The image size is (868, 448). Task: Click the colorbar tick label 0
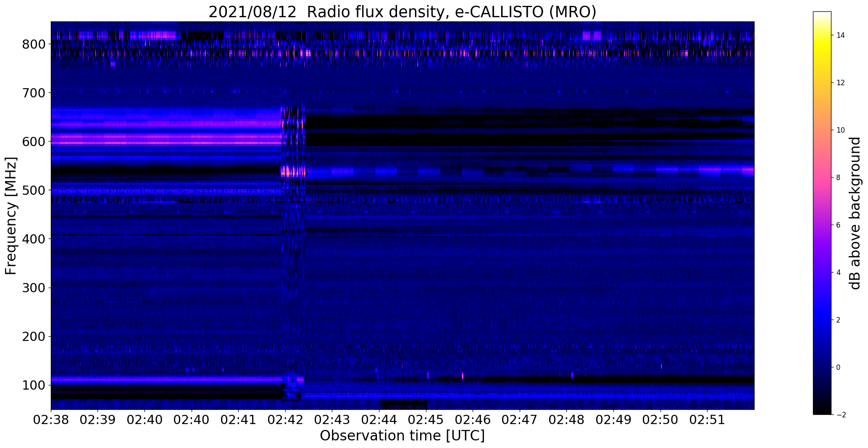click(839, 367)
